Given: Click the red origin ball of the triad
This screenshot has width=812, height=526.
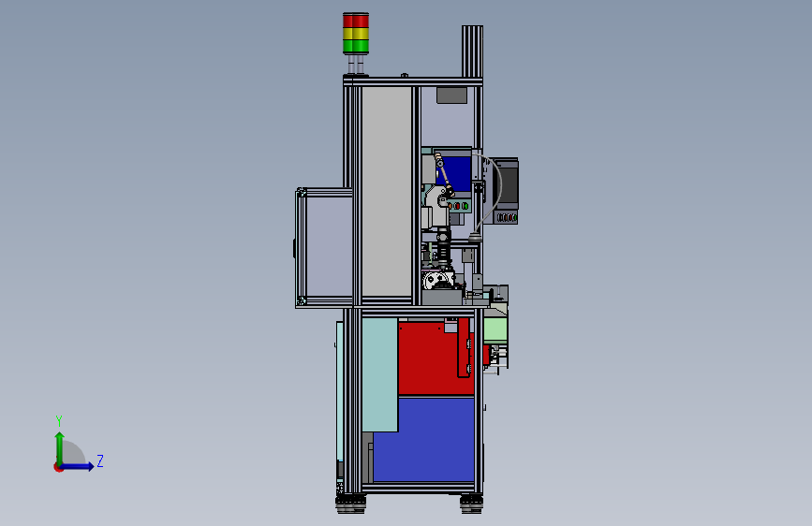Looking at the screenshot, I should [x=58, y=467].
